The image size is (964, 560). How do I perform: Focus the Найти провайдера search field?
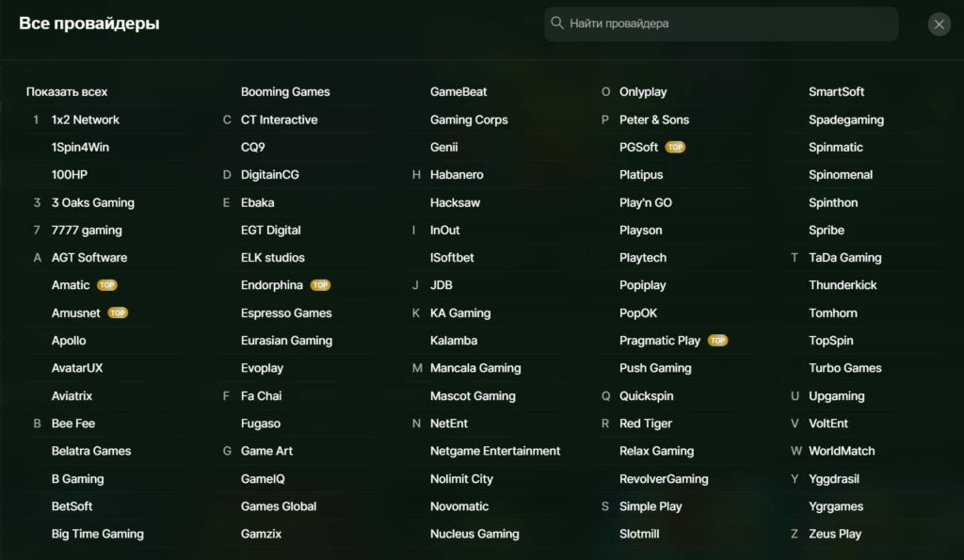(x=721, y=24)
